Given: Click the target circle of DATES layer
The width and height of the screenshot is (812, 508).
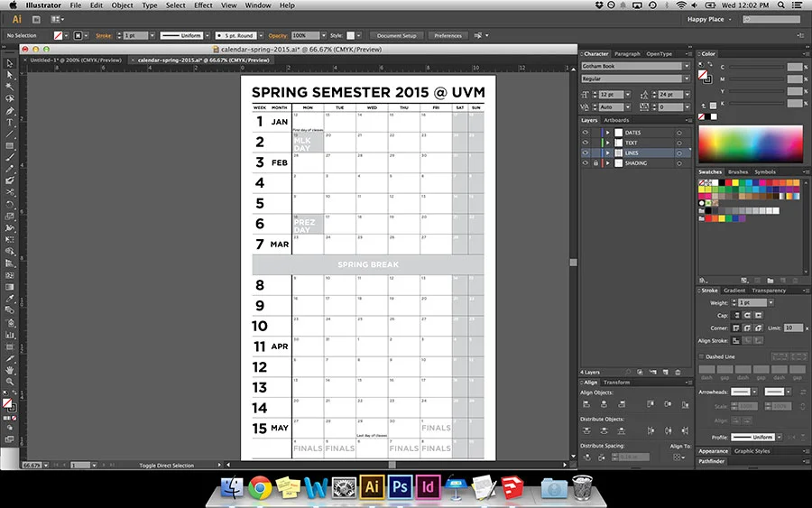Looking at the screenshot, I should coord(678,133).
